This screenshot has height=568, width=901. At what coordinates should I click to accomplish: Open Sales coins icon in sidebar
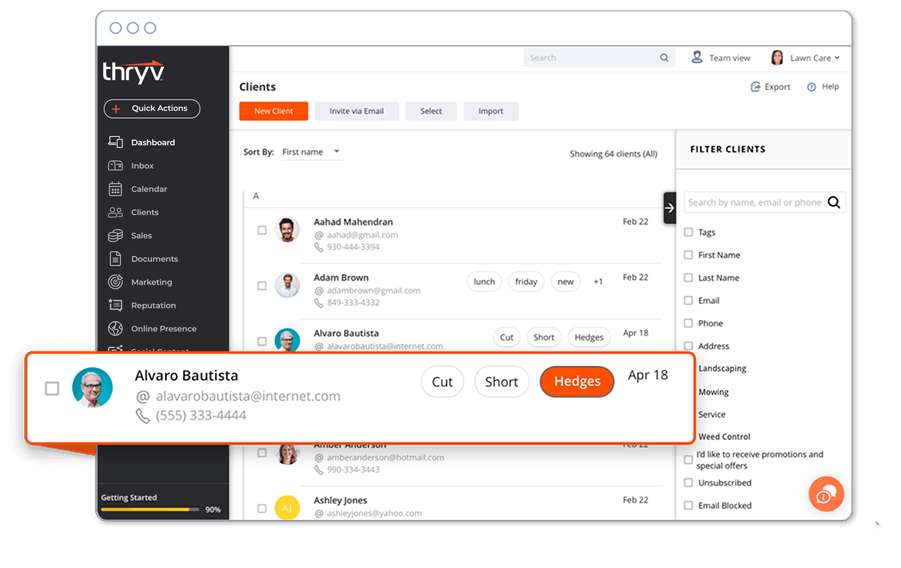pos(115,235)
